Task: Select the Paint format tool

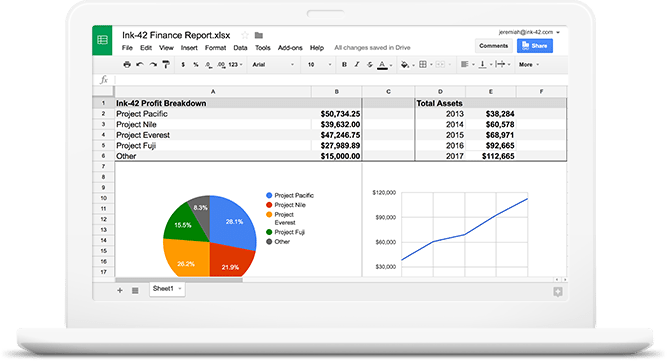Action: pyautogui.click(x=166, y=65)
